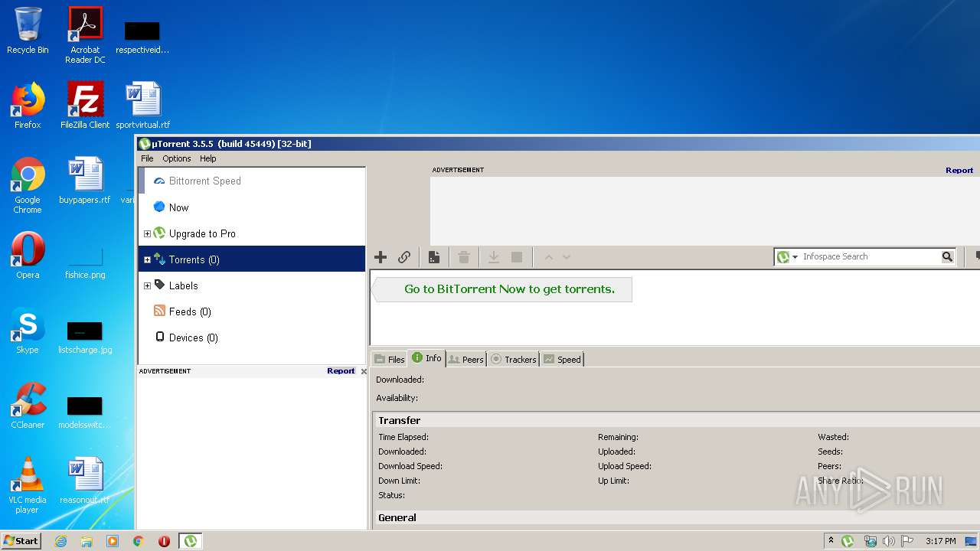The image size is (980, 551).
Task: Switch to the Info tab
Action: [426, 357]
